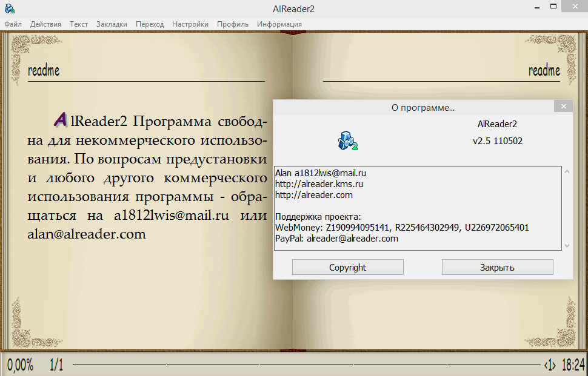The width and height of the screenshot is (588, 376).
Task: Open the Файл menu
Action: point(13,24)
